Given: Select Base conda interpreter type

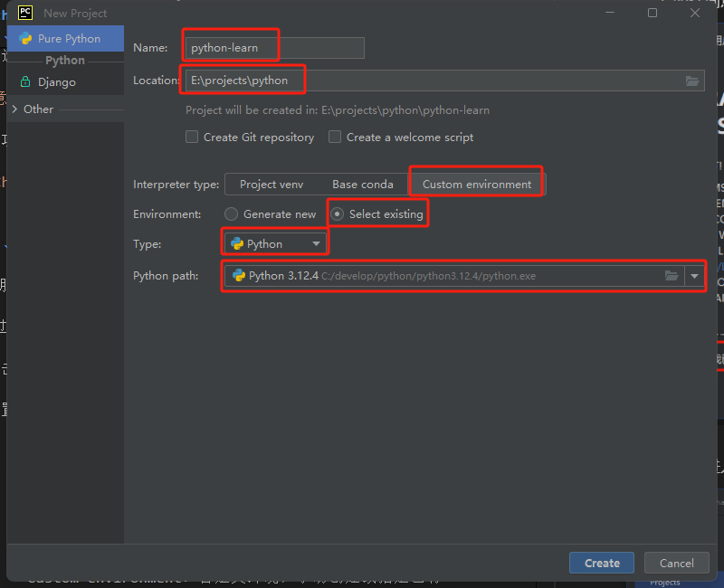Looking at the screenshot, I should (x=362, y=185).
